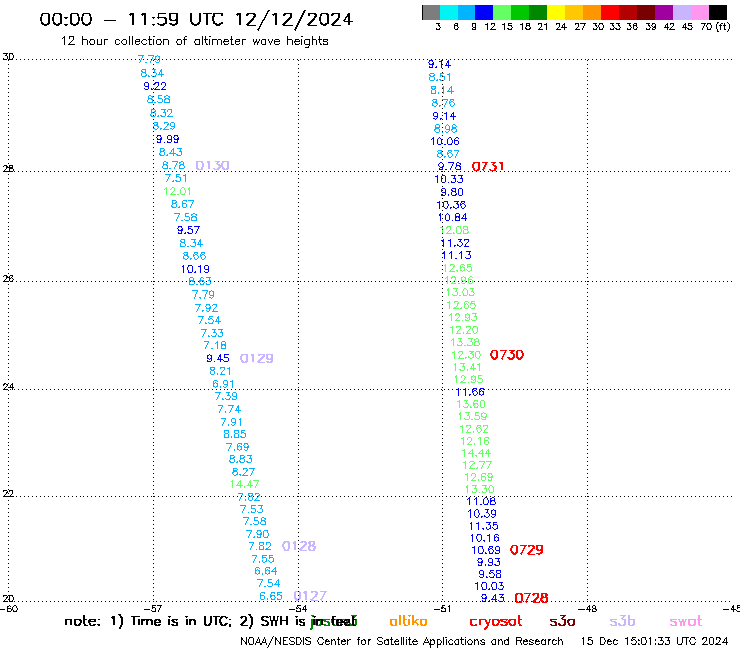The width and height of the screenshot is (740, 650).
Task: Select the wave height value '10.19'
Action: click(x=195, y=269)
